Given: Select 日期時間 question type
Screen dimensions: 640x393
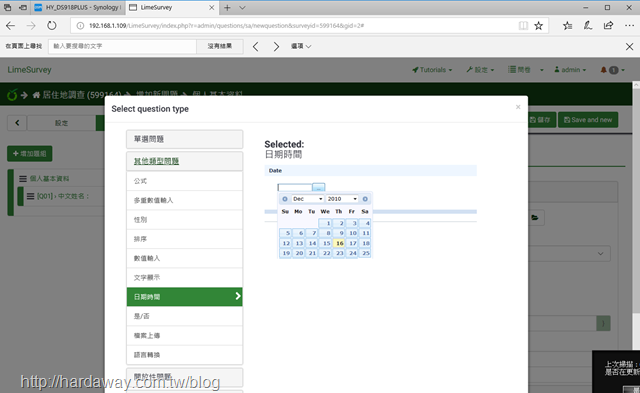Looking at the screenshot, I should click(184, 297).
